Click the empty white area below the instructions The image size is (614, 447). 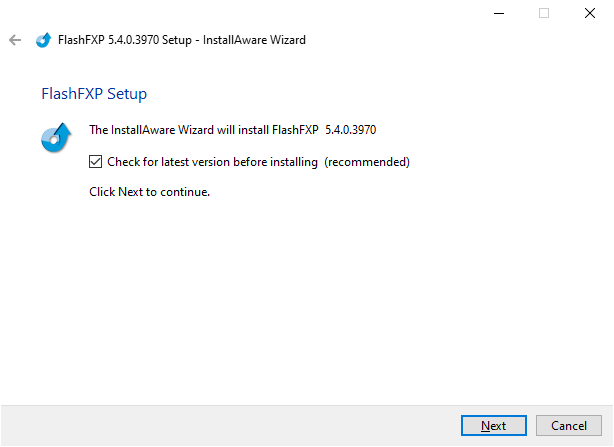click(x=300, y=300)
